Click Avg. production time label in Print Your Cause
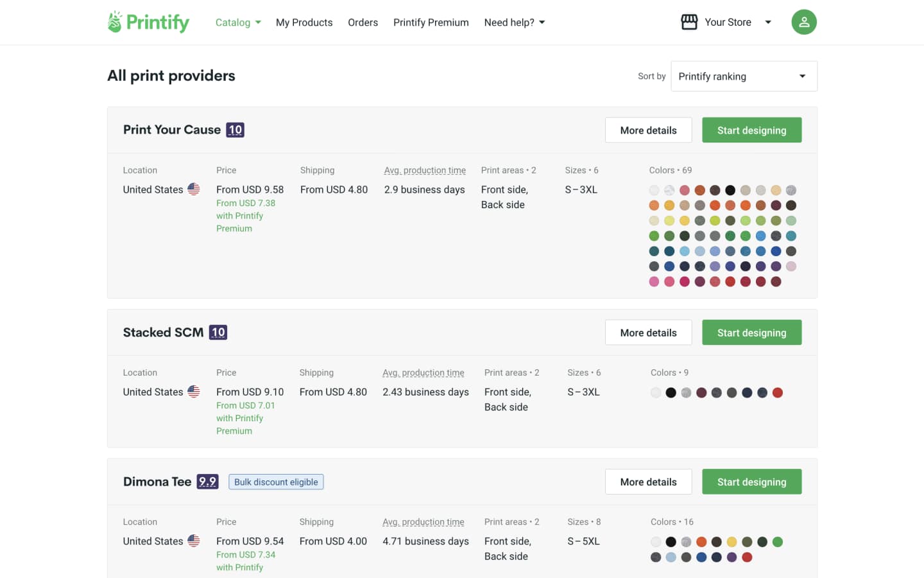 point(425,170)
